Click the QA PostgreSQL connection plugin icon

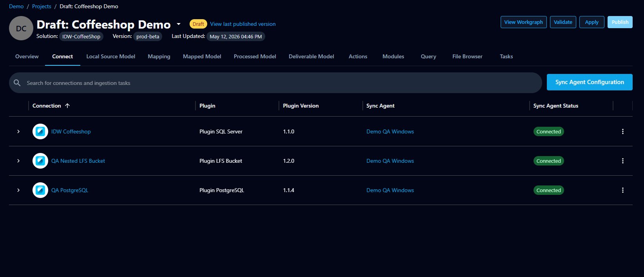coord(40,190)
